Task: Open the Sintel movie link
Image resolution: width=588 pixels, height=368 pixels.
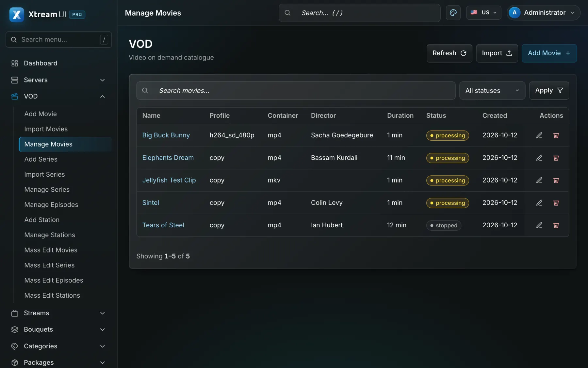Action: 151,202
